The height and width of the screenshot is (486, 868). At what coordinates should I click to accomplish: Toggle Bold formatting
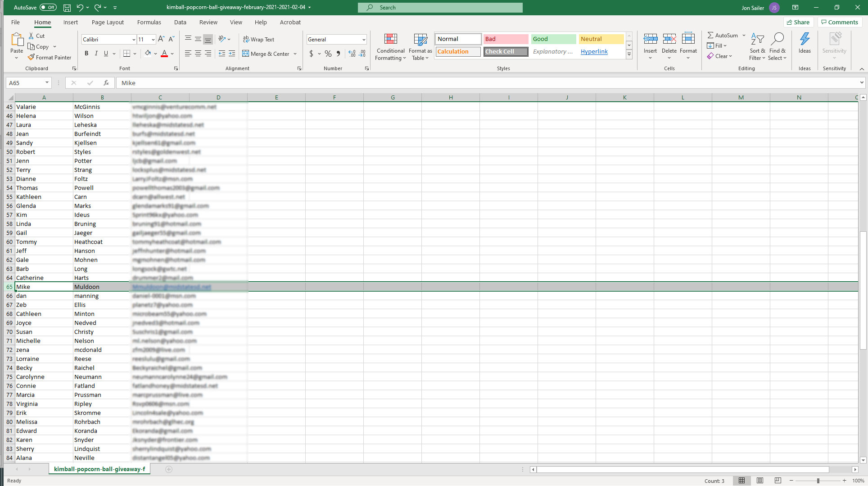click(x=86, y=54)
